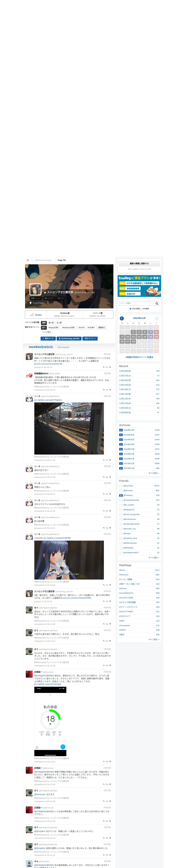Enable リンク含む filter
Image resolution: width=186 pixels, height=868 pixels.
(47, 332)
